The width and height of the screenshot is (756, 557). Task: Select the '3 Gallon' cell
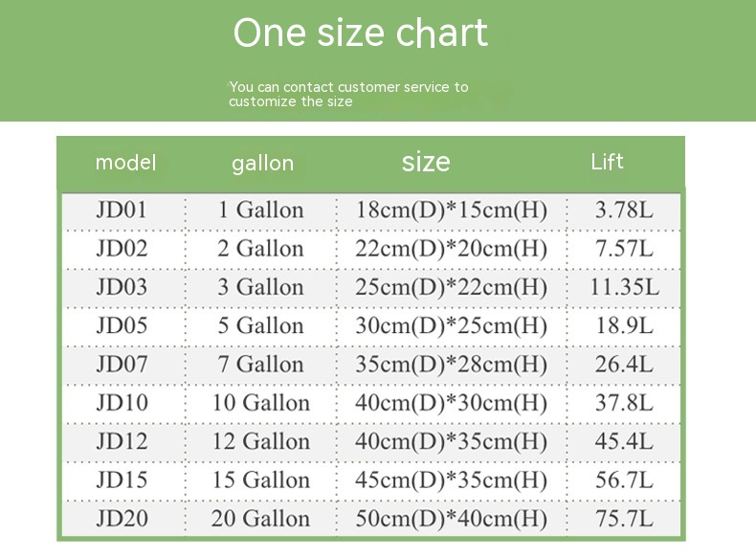coord(260,287)
